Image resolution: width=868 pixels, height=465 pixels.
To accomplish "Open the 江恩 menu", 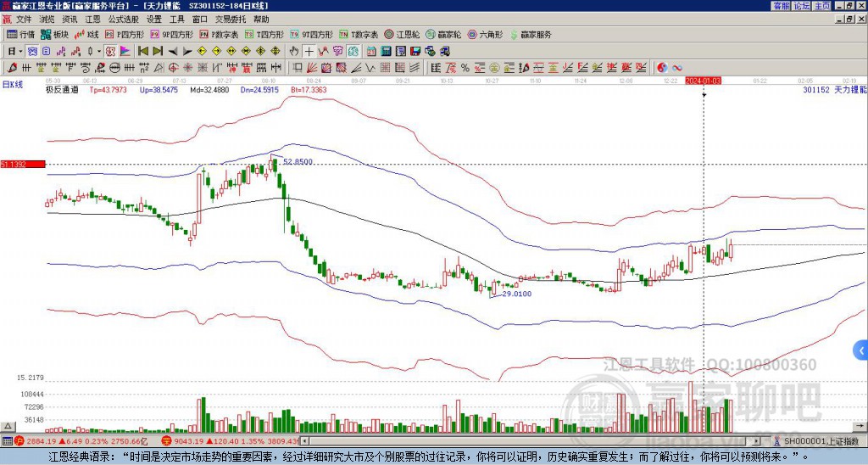I will click(92, 20).
